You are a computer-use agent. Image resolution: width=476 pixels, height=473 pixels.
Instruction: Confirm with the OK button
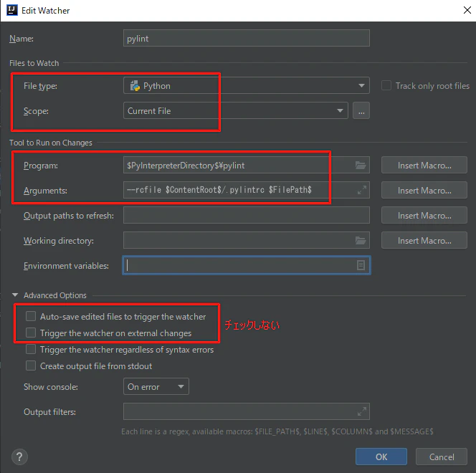click(x=381, y=457)
